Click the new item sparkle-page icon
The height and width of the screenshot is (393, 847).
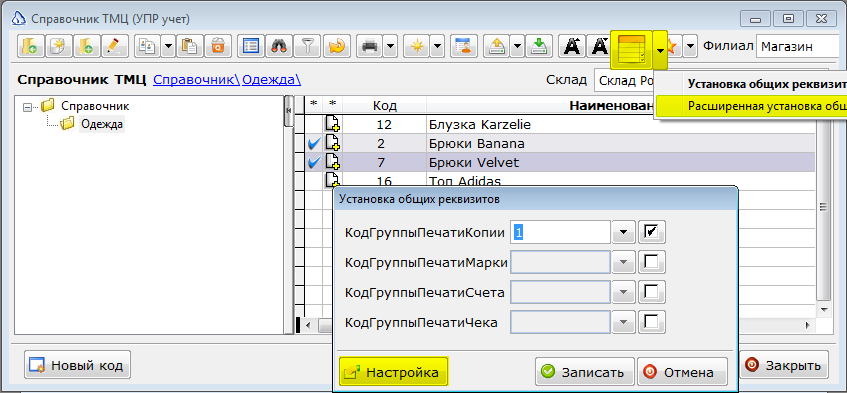pyautogui.click(x=58, y=46)
